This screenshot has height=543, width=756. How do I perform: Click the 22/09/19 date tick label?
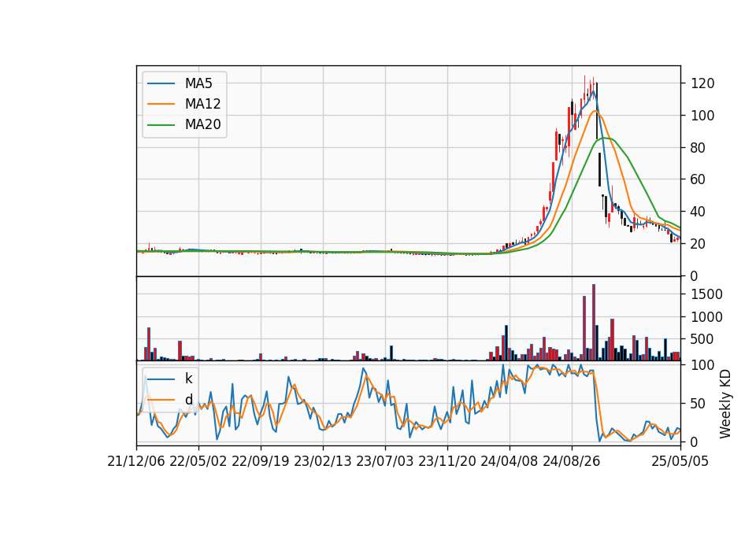tap(261, 461)
